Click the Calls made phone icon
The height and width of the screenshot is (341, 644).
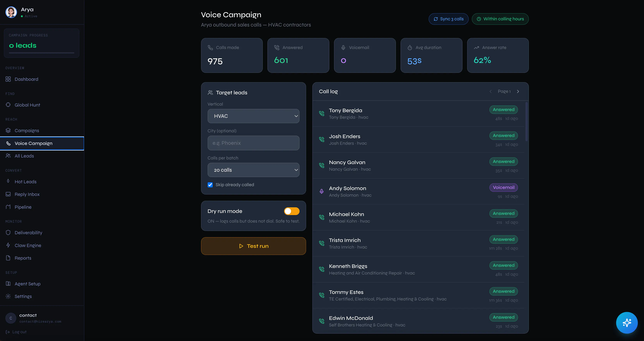pos(210,48)
